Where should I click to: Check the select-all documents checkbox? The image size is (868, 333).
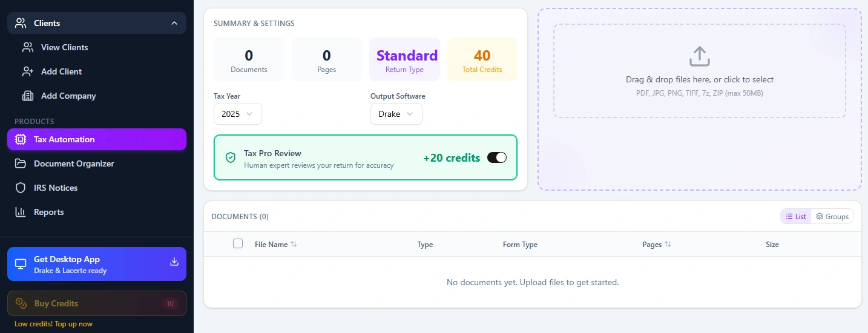pyautogui.click(x=238, y=243)
